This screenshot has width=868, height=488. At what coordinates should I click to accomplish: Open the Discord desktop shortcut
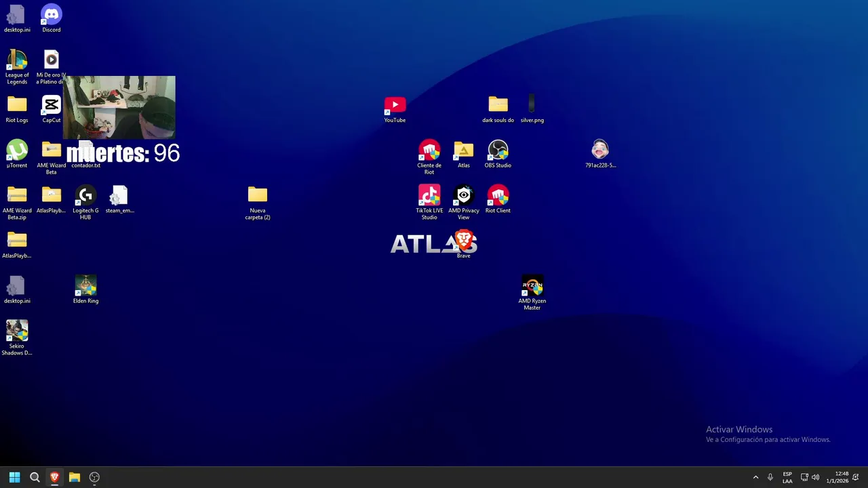[52, 18]
